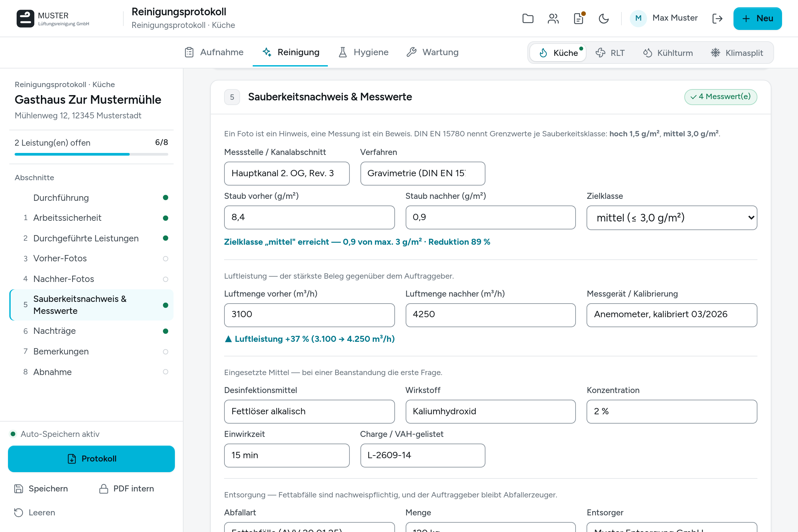Go to Arbeitssicherheit section

click(x=92, y=218)
